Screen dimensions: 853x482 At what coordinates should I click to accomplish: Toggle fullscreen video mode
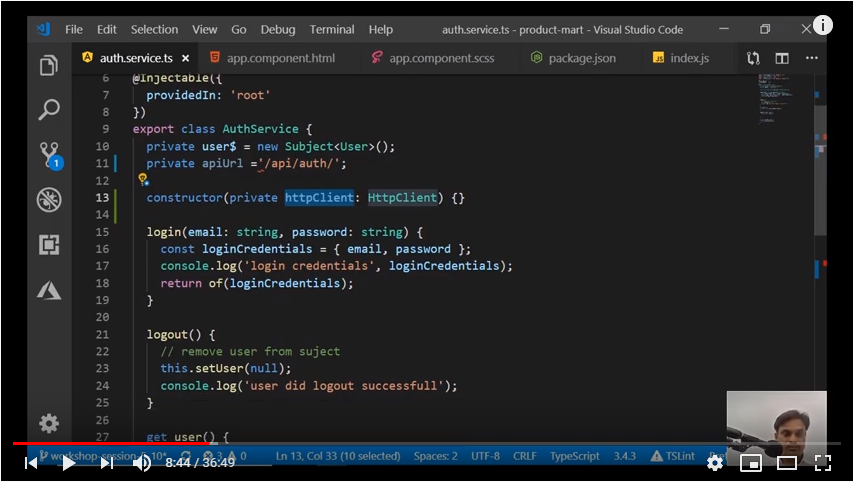(x=822, y=463)
